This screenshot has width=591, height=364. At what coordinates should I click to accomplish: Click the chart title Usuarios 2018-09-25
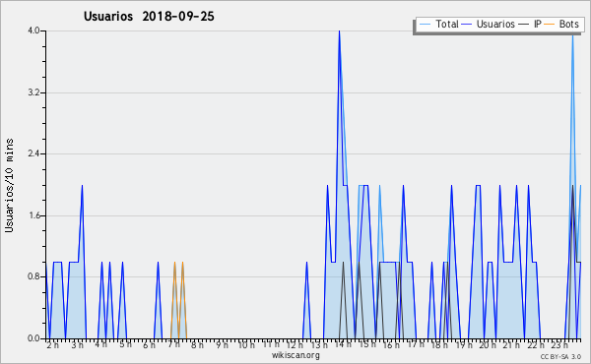click(149, 17)
